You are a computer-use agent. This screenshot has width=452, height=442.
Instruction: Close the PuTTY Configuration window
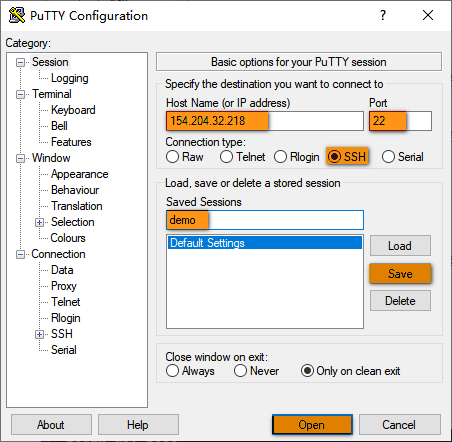click(x=428, y=15)
